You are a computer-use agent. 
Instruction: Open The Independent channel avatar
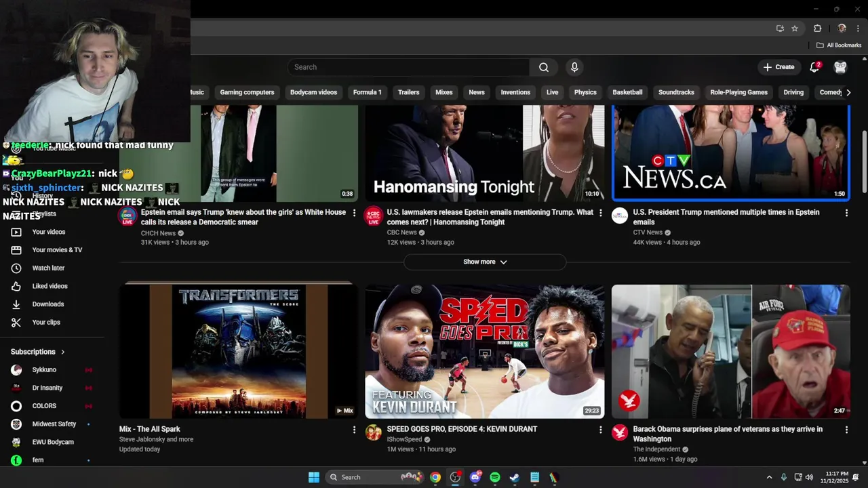[620, 432]
